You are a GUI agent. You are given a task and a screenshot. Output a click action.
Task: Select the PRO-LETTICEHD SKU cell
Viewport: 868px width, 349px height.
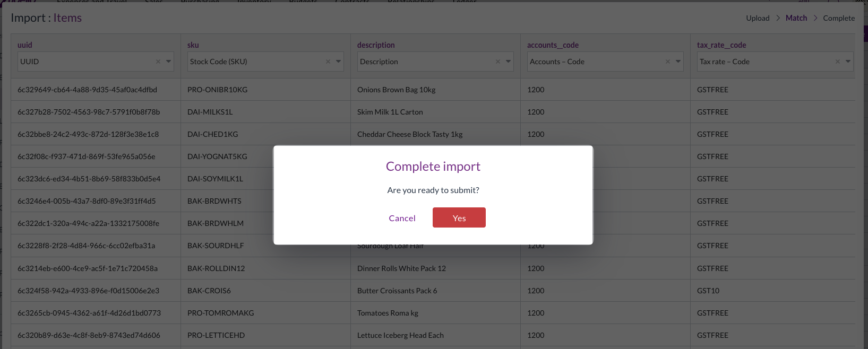[216, 335]
